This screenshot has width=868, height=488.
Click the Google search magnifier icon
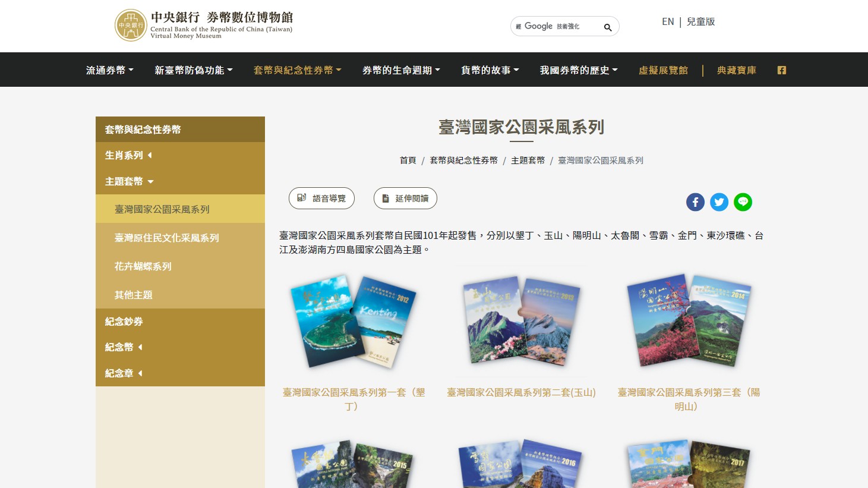click(607, 27)
